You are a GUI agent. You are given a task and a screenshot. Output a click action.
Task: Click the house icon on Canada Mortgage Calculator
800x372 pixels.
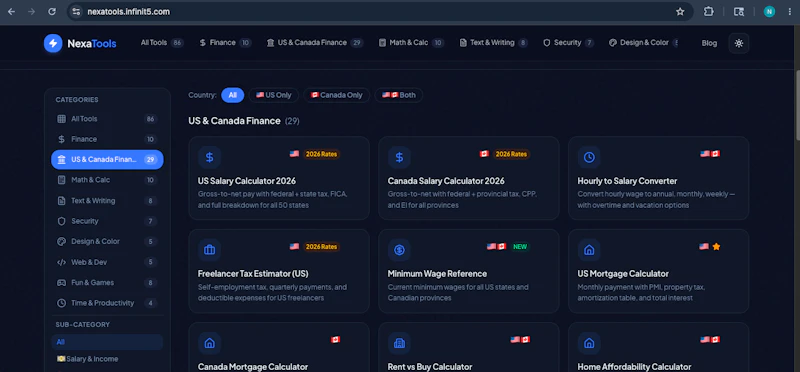209,343
